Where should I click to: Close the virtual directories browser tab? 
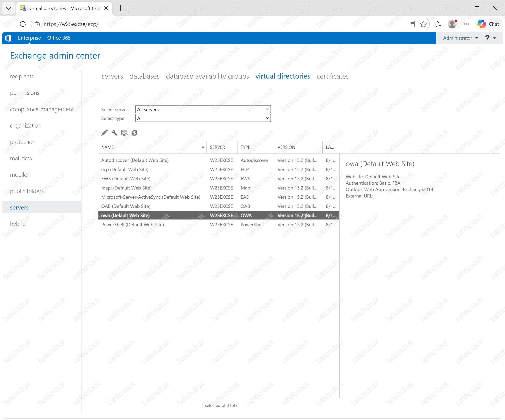click(x=106, y=8)
